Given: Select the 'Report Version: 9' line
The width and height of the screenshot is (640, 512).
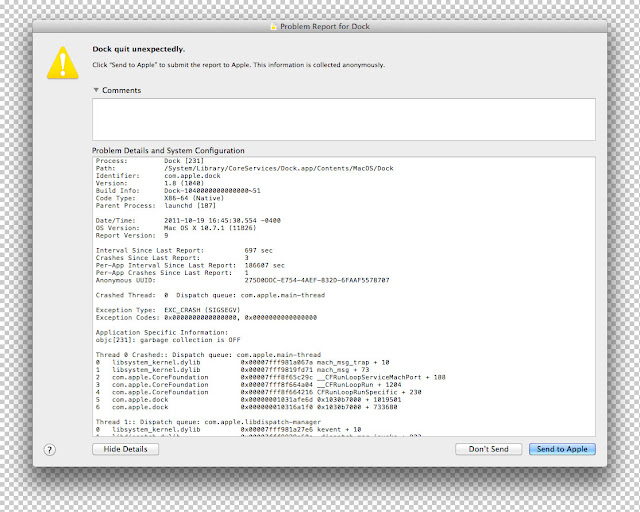Looking at the screenshot, I should point(132,235).
